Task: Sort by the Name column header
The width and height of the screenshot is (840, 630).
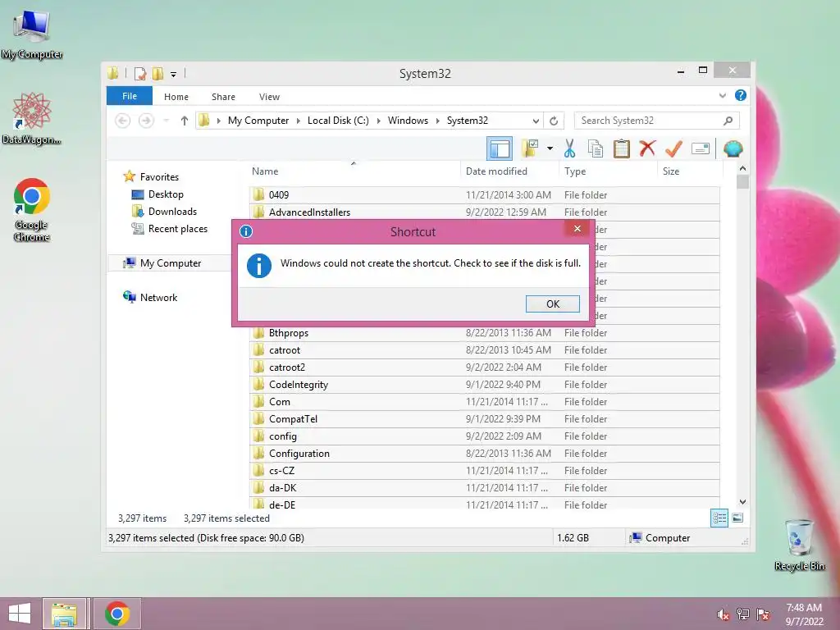Action: coord(354,171)
